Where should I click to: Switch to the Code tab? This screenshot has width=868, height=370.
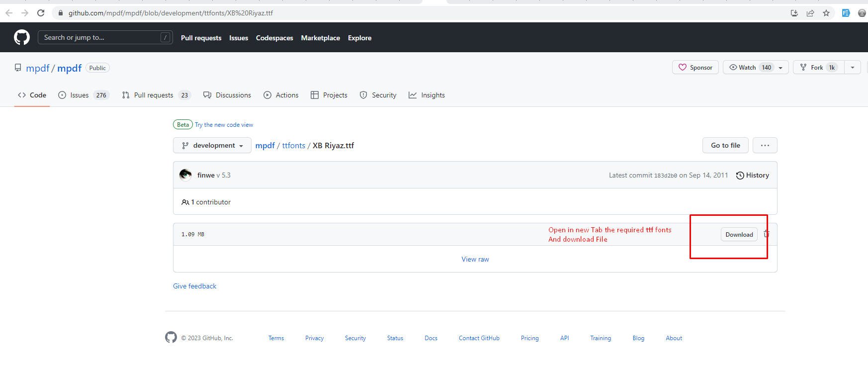point(32,95)
